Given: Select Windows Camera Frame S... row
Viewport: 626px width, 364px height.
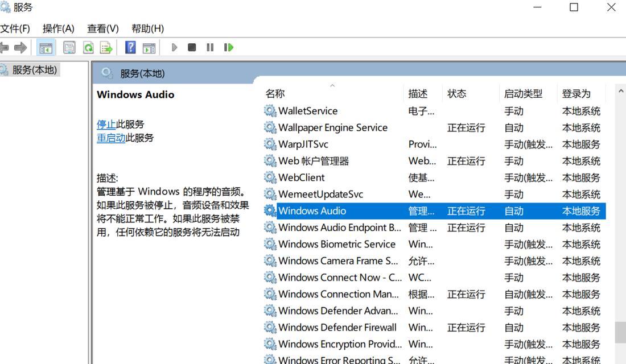Looking at the screenshot, I should [x=338, y=260].
